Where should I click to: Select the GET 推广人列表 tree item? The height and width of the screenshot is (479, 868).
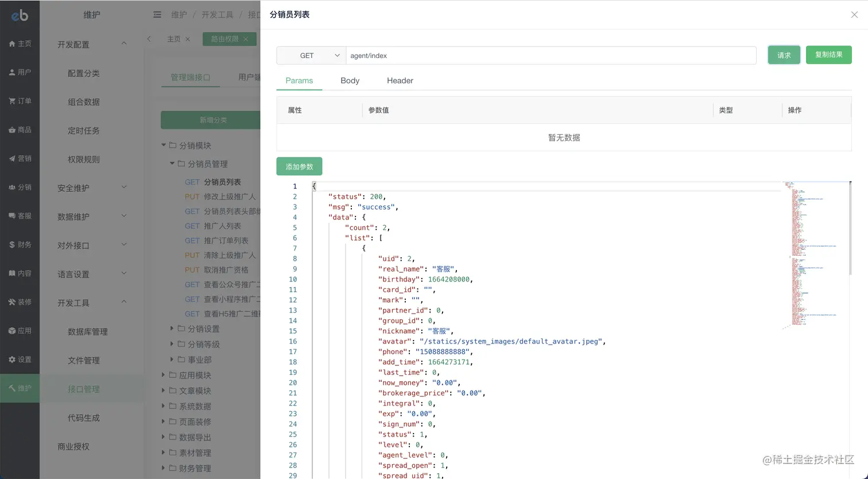(x=213, y=226)
